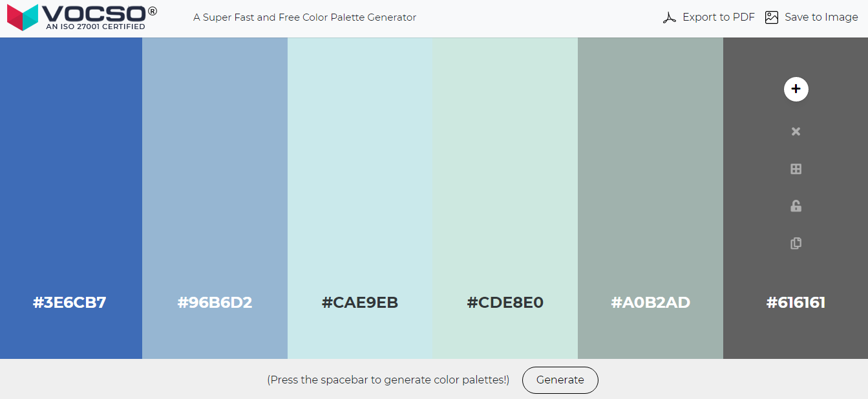This screenshot has height=399, width=868.
Task: Click the Generate button
Action: 560,380
